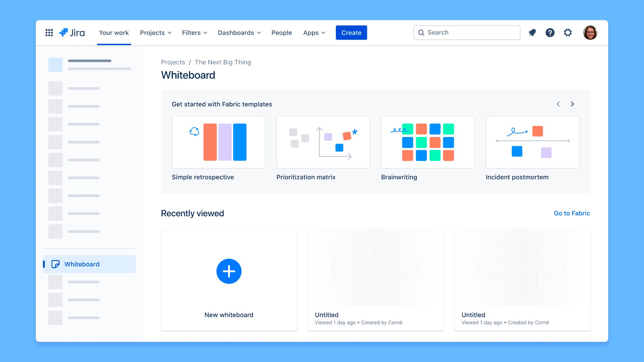Open the People menu item
The height and width of the screenshot is (362, 644).
pos(282,33)
